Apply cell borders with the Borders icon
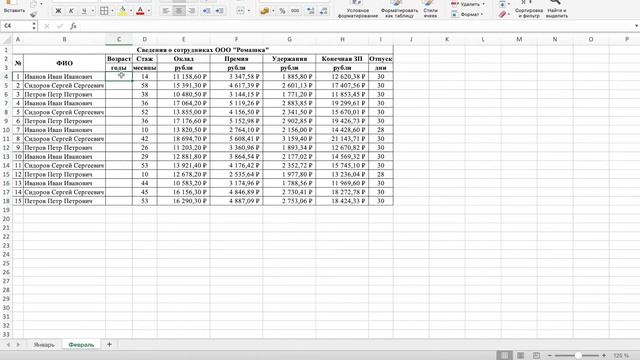 tap(104, 11)
